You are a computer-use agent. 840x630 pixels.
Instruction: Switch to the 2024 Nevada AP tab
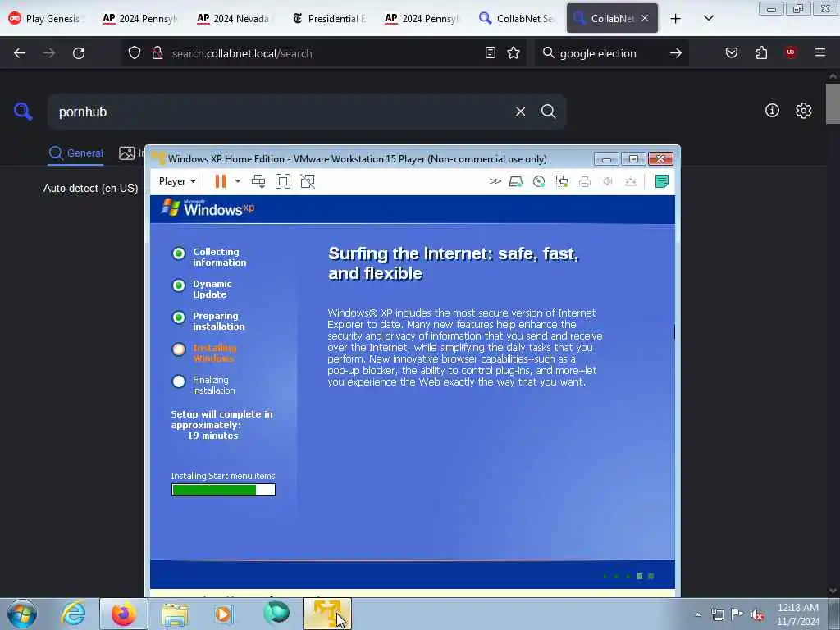(234, 18)
